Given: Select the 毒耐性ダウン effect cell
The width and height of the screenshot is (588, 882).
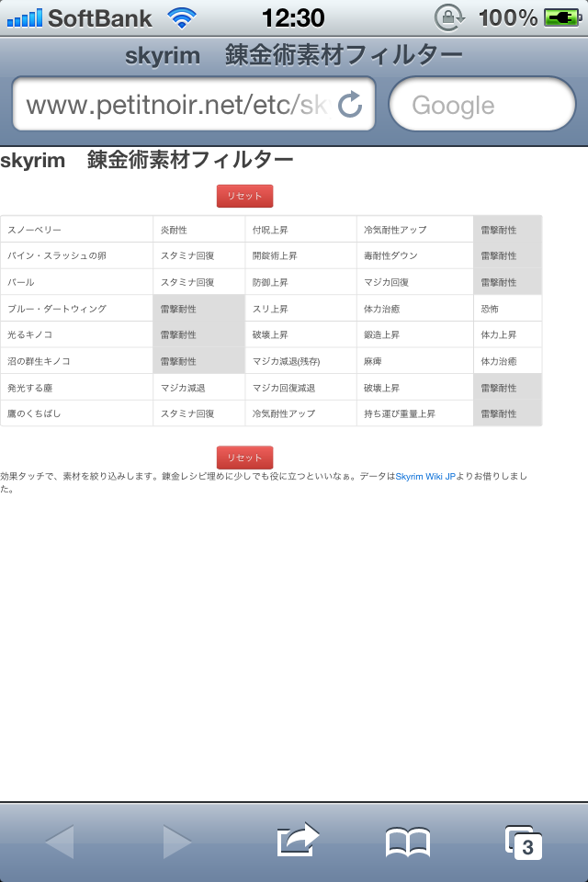Looking at the screenshot, I should click(415, 255).
